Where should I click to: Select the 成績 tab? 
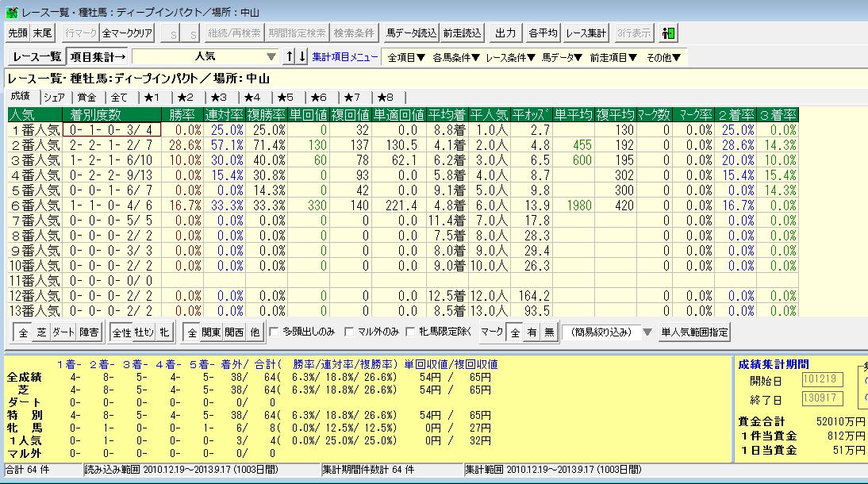click(21, 96)
